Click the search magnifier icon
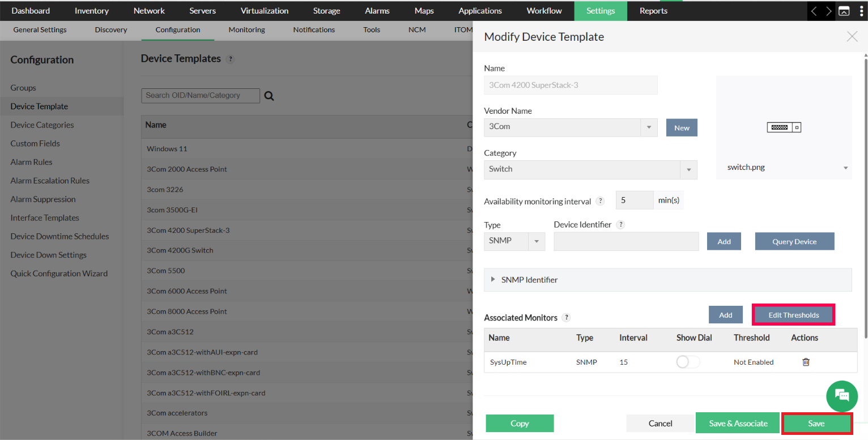The width and height of the screenshot is (868, 440). pos(269,96)
